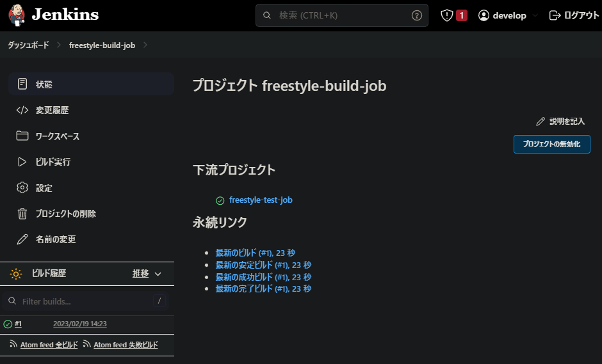Open the develop user profile link
This screenshot has height=364, width=602.
[x=509, y=15]
